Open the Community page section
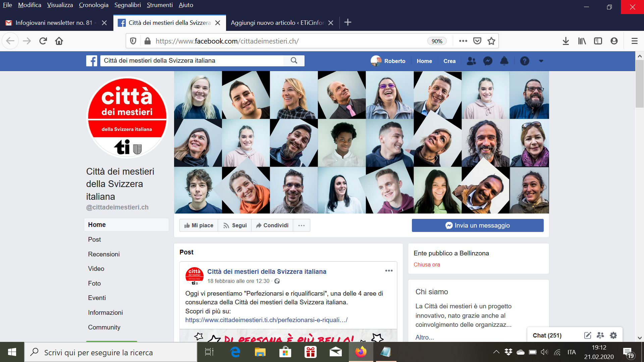The width and height of the screenshot is (644, 362). click(104, 327)
